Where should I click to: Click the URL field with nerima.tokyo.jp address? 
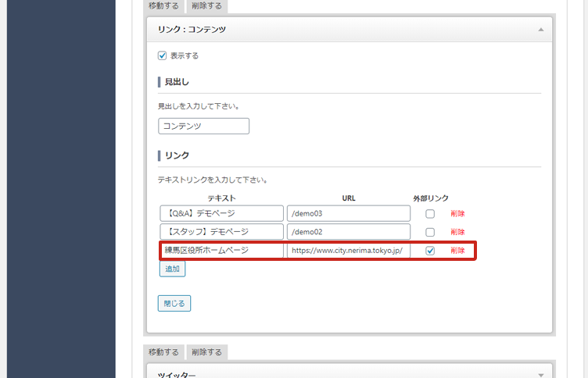pyautogui.click(x=348, y=251)
